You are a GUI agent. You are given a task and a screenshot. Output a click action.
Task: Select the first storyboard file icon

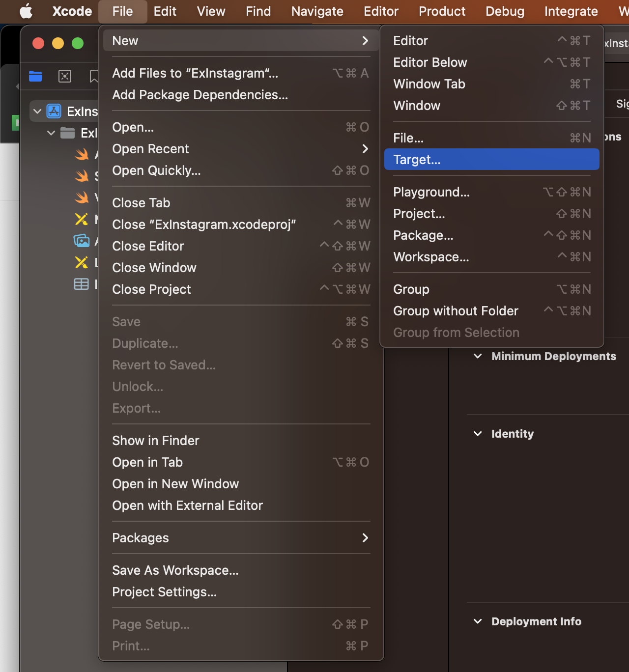coord(82,219)
